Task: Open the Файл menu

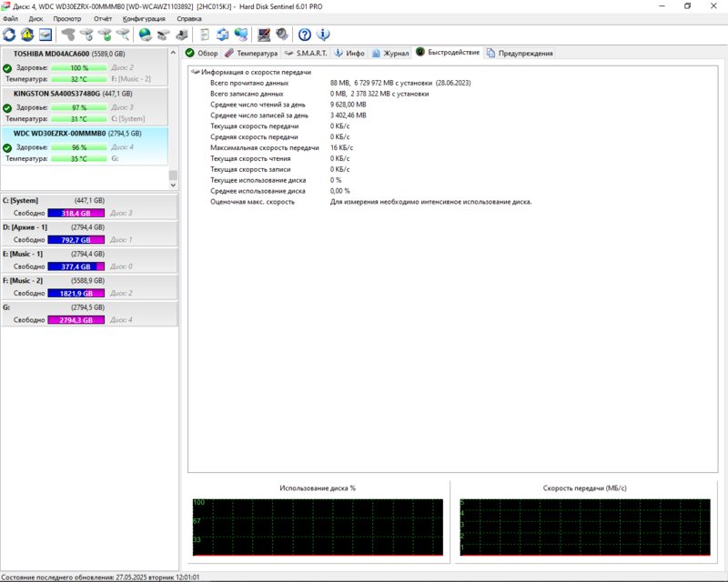Action: tap(11, 18)
